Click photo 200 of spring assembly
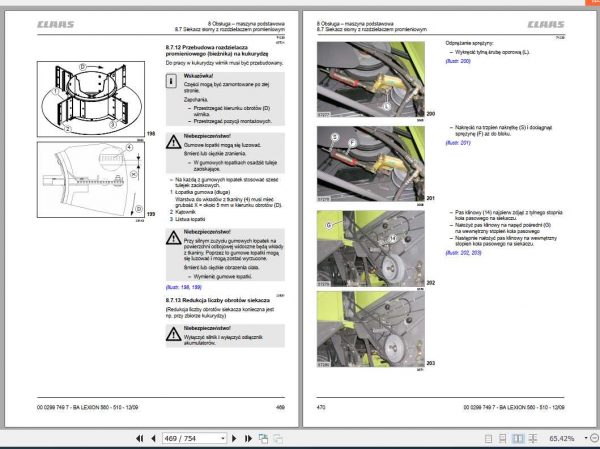600x449 pixels. pyautogui.click(x=371, y=79)
